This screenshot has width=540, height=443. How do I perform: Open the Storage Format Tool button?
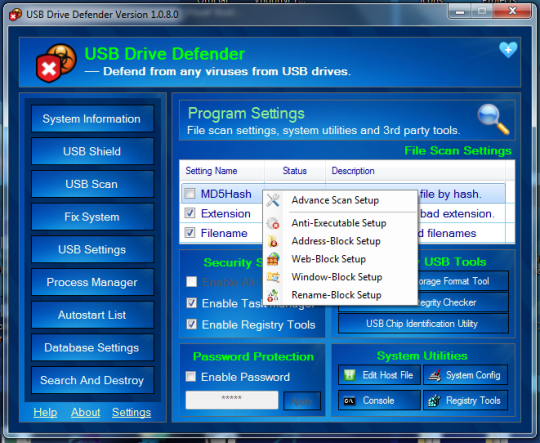click(463, 281)
